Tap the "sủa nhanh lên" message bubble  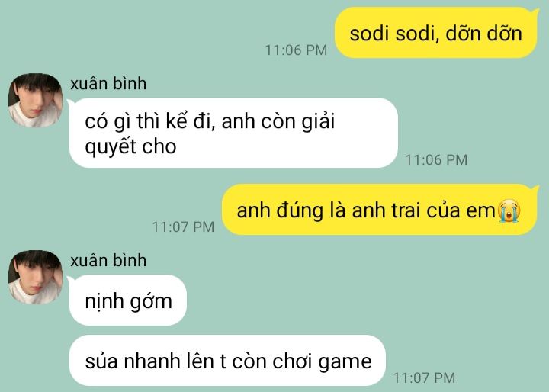click(x=227, y=361)
